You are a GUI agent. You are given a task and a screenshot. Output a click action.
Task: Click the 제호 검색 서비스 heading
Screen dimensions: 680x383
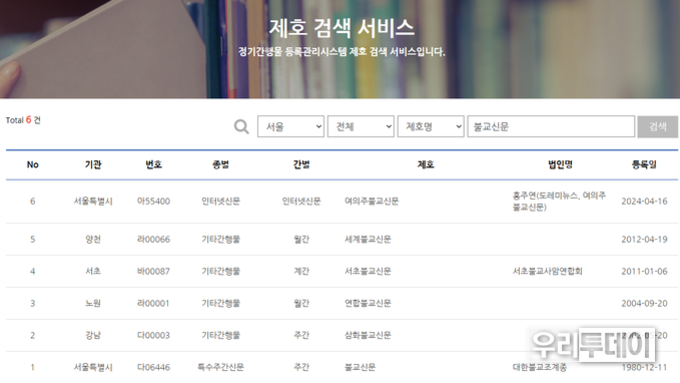click(x=342, y=28)
